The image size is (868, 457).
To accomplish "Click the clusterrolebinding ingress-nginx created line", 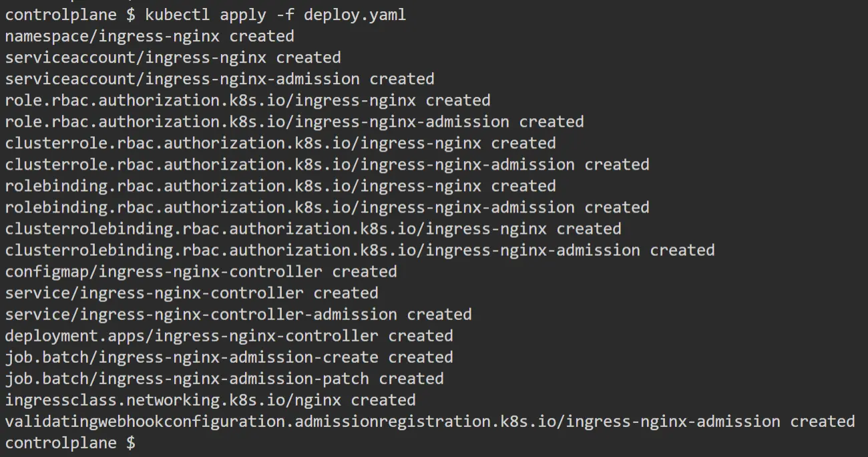I will coord(312,228).
